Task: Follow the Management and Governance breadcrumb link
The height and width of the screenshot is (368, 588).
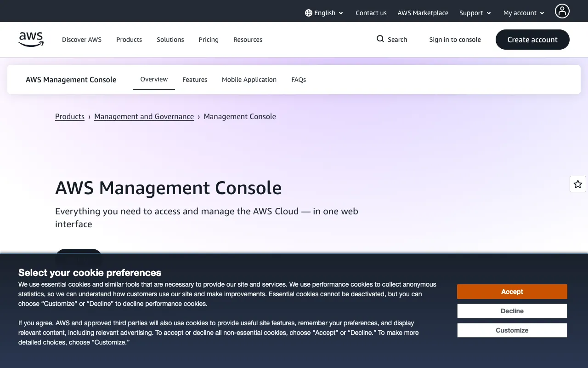Action: (x=144, y=116)
